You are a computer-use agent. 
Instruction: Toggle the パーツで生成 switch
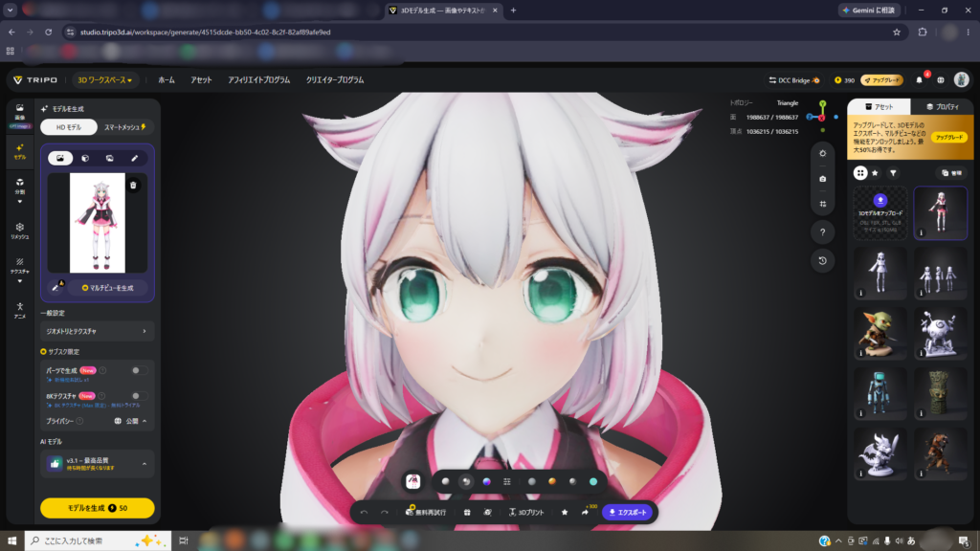pyautogui.click(x=139, y=370)
